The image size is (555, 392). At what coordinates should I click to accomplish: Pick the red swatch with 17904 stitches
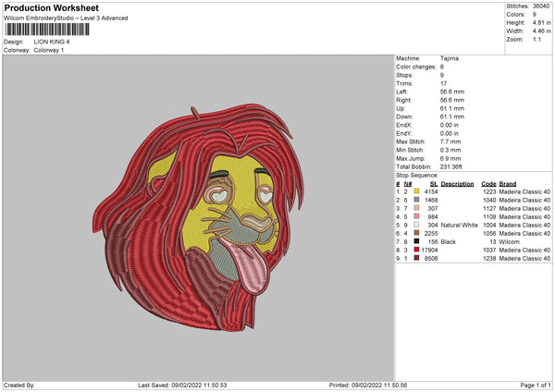(416, 250)
